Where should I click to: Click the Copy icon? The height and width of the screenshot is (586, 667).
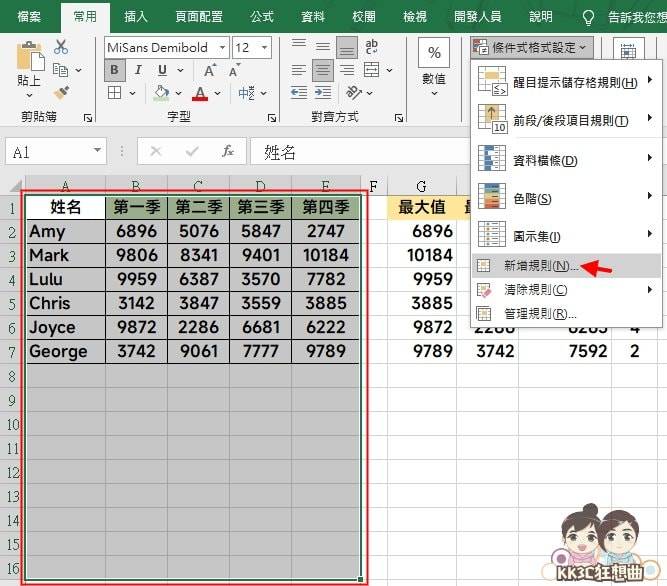[60, 70]
